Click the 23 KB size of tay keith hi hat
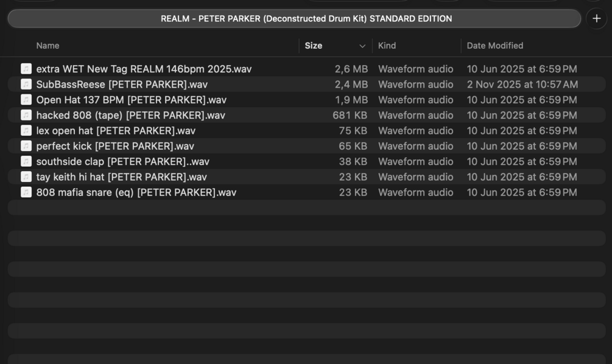 (353, 177)
